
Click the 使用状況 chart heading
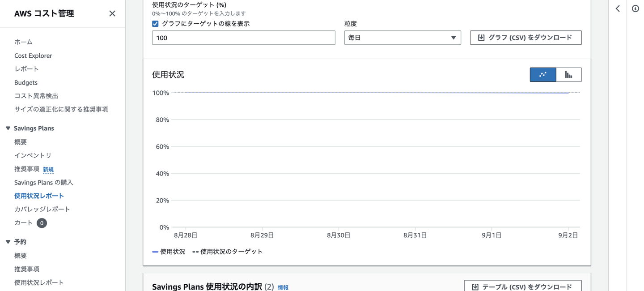tap(168, 75)
